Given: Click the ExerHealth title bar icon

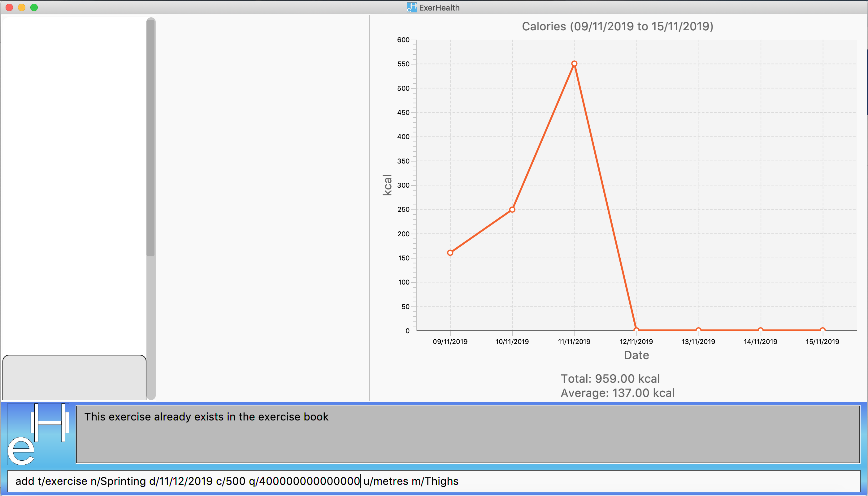Looking at the screenshot, I should coord(411,7).
